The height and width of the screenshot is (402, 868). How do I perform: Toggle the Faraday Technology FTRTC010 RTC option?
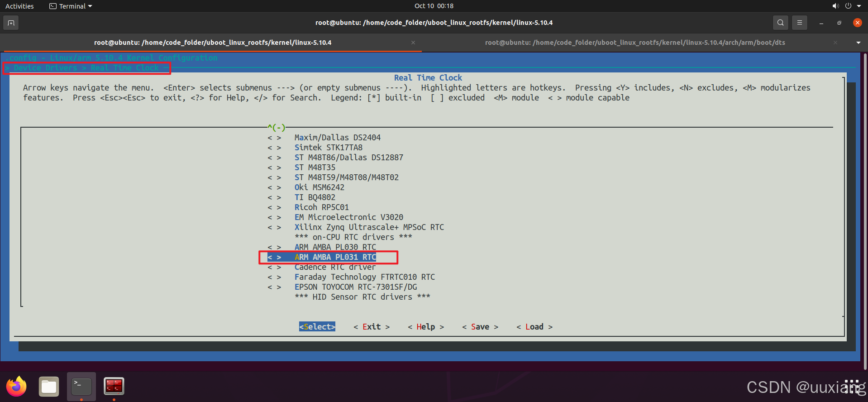[x=351, y=277]
